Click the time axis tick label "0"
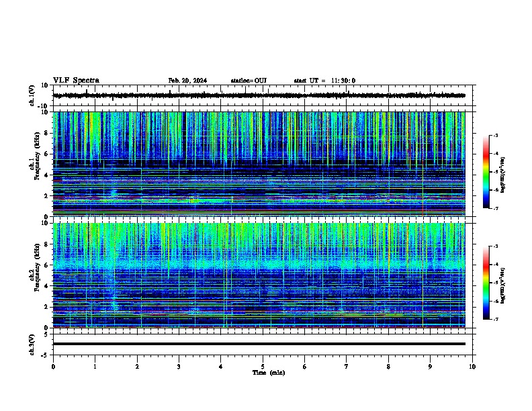The height and width of the screenshot is (411, 532). click(53, 367)
